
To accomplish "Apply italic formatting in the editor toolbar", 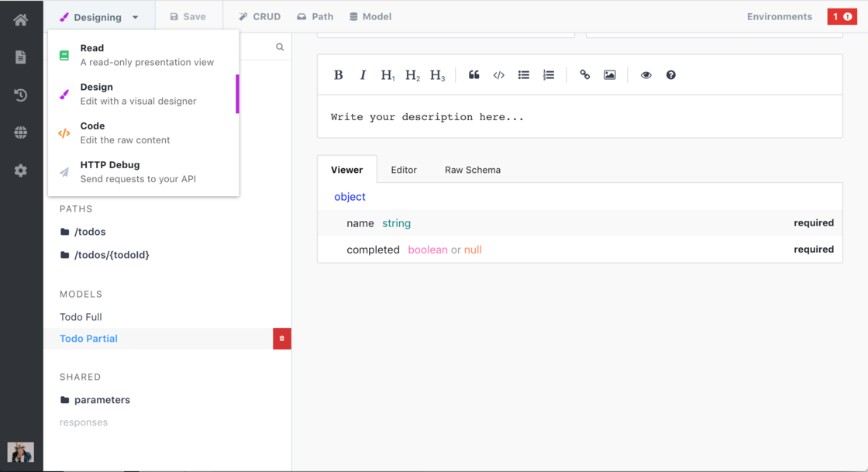I will [363, 74].
